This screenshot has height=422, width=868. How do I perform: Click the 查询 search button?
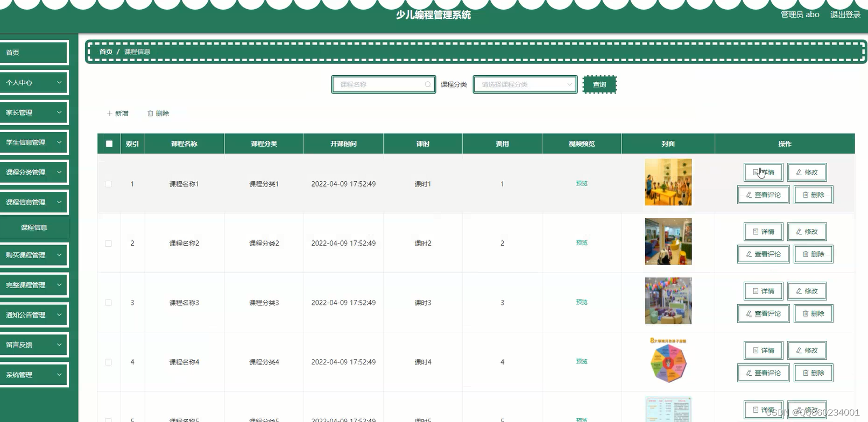coord(599,84)
